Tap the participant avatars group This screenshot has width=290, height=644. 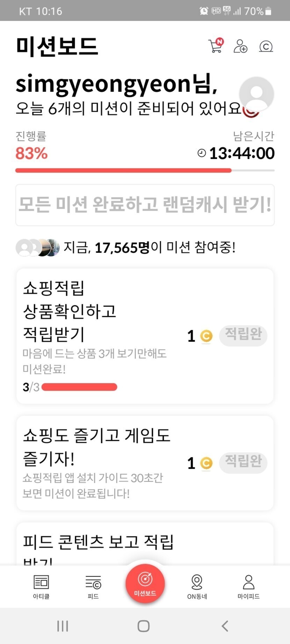[x=38, y=248]
